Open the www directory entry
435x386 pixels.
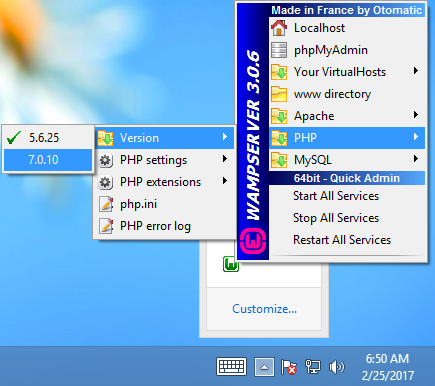(x=347, y=94)
